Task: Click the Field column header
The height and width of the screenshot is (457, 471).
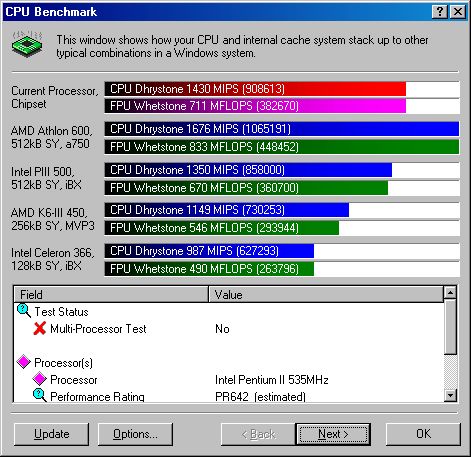Action: [111, 294]
